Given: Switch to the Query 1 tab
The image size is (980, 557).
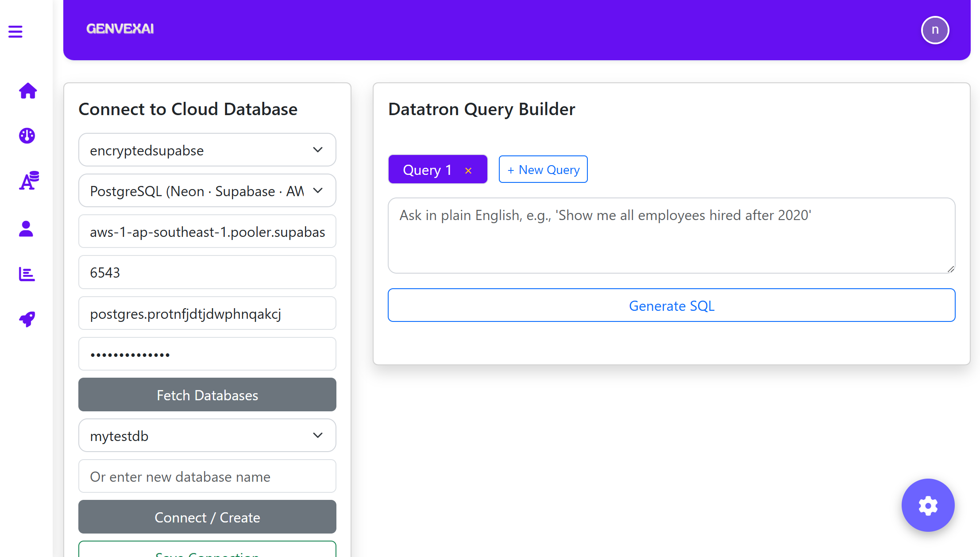Looking at the screenshot, I should pos(427,170).
